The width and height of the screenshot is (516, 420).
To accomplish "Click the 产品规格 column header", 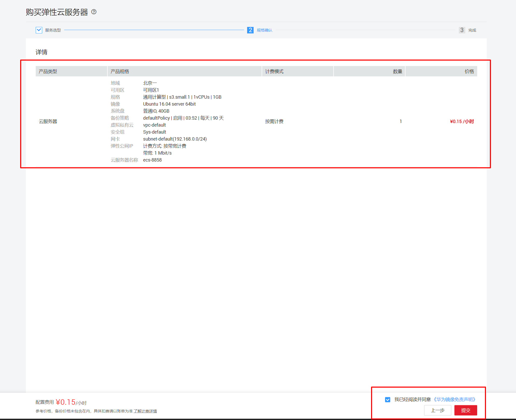I will [120, 71].
